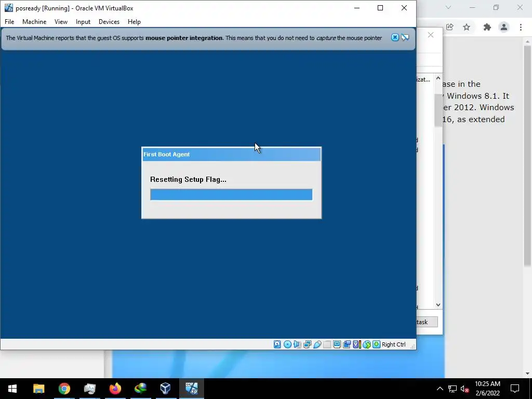This screenshot has width=532, height=399.
Task: Bookmark this page with Chrome's star icon
Action: (x=467, y=27)
